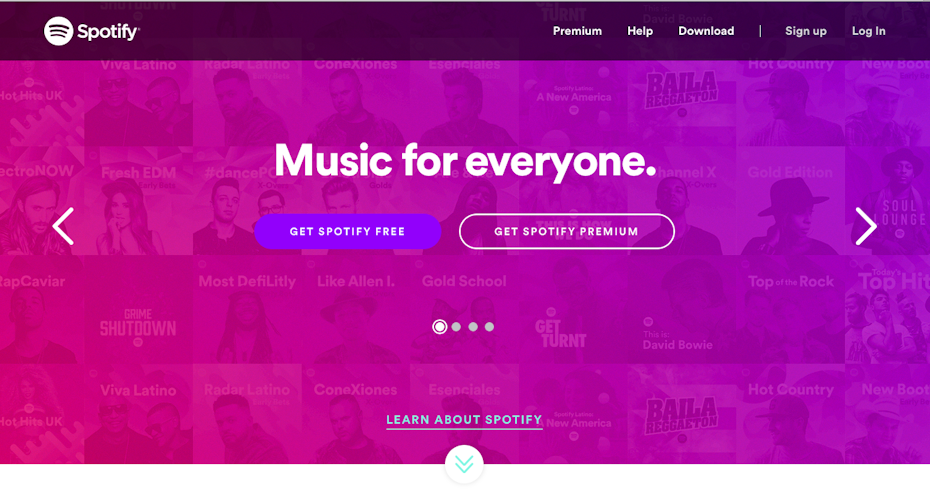Click the Spotify logo icon
930x499 pixels.
pos(58,31)
